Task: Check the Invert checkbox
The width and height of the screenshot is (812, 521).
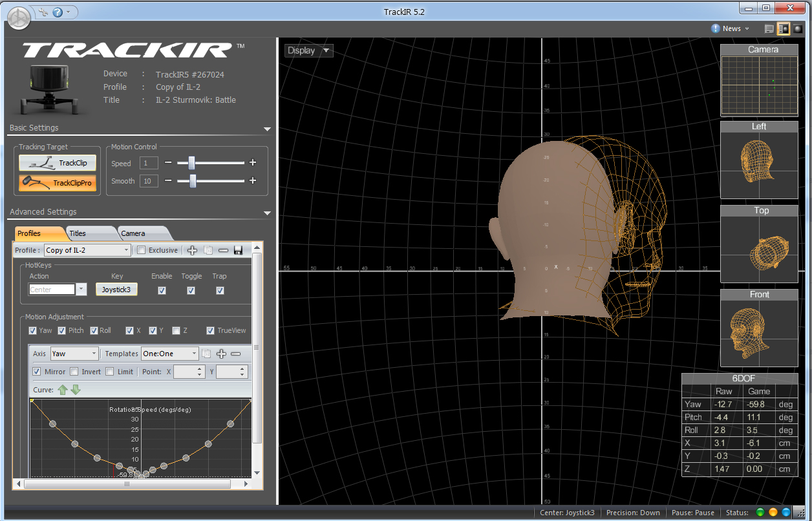Action: tap(74, 372)
